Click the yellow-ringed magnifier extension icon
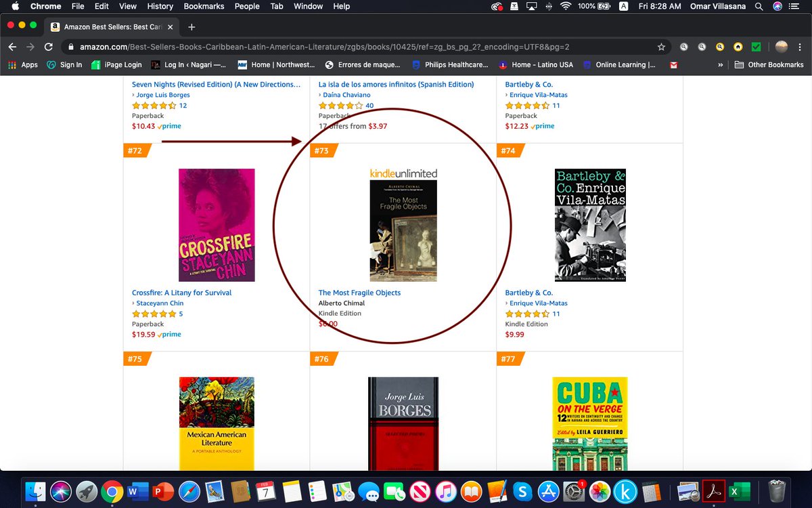 (720, 47)
